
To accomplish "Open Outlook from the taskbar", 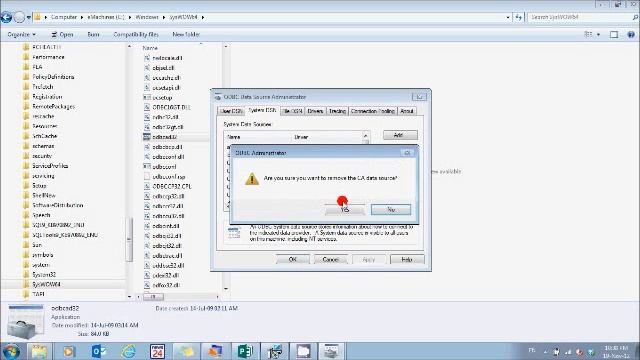I will (99, 351).
